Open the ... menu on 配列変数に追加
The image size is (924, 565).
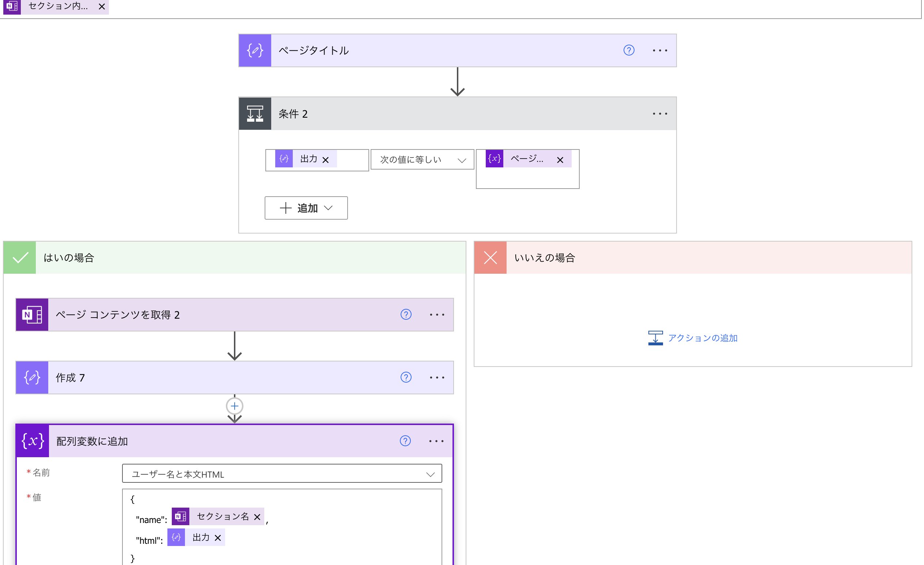pos(436,441)
